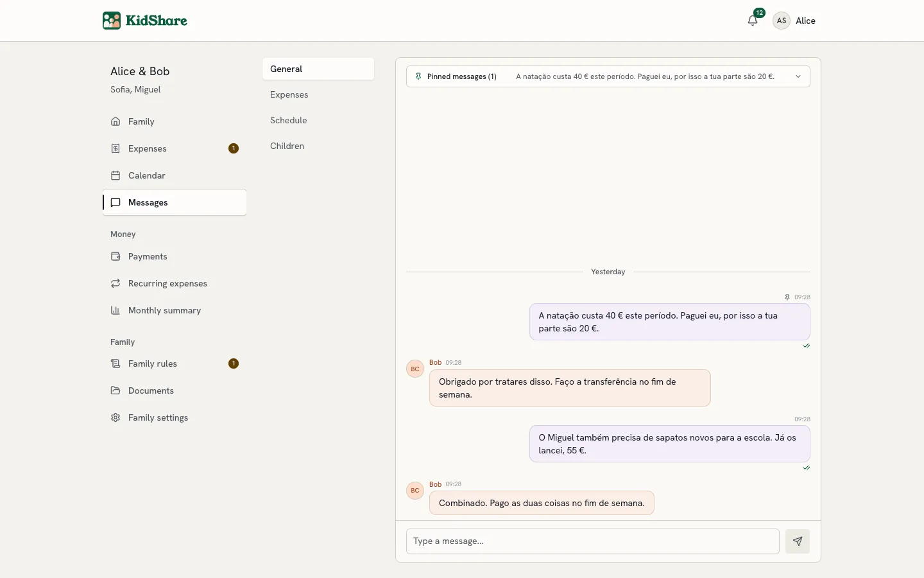The height and width of the screenshot is (578, 924).
Task: Open Alice's AS avatar menu
Action: coord(782,21)
